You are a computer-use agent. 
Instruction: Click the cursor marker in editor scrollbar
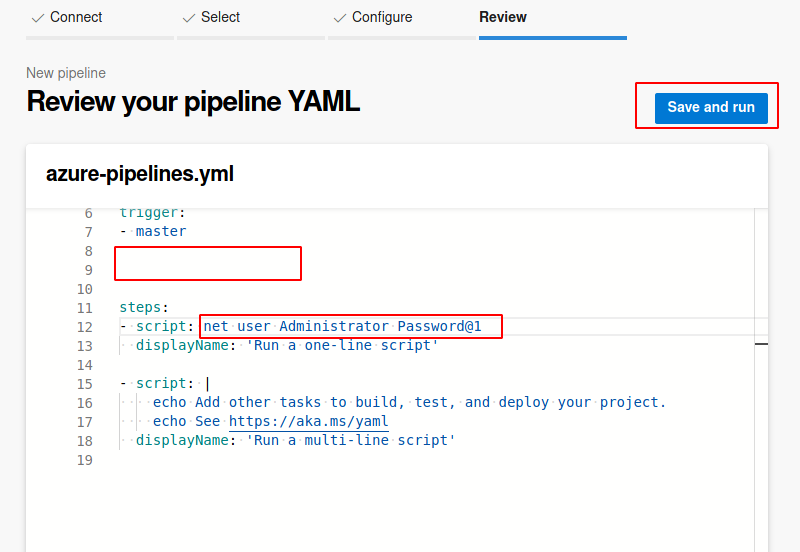click(x=761, y=343)
